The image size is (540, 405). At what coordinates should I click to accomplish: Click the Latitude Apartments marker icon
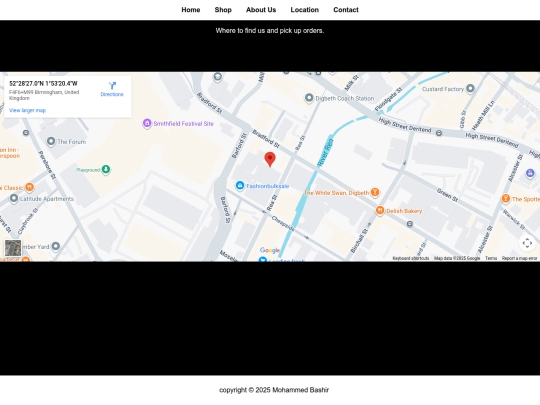(x=14, y=198)
